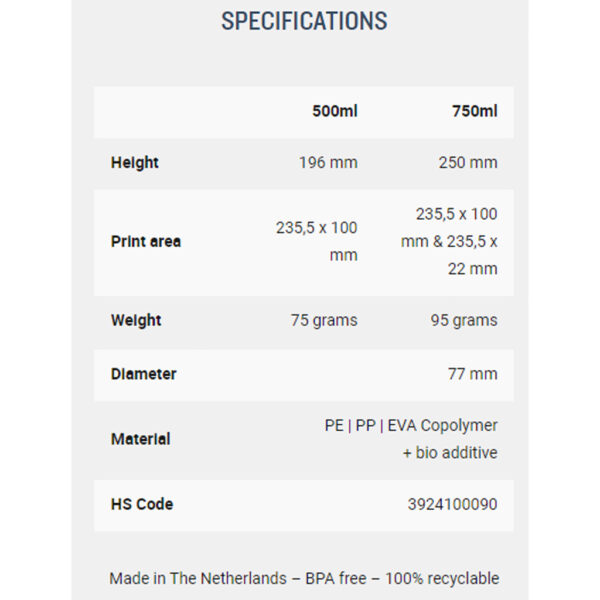Click the Height row label
600x600 pixels.
135,163
